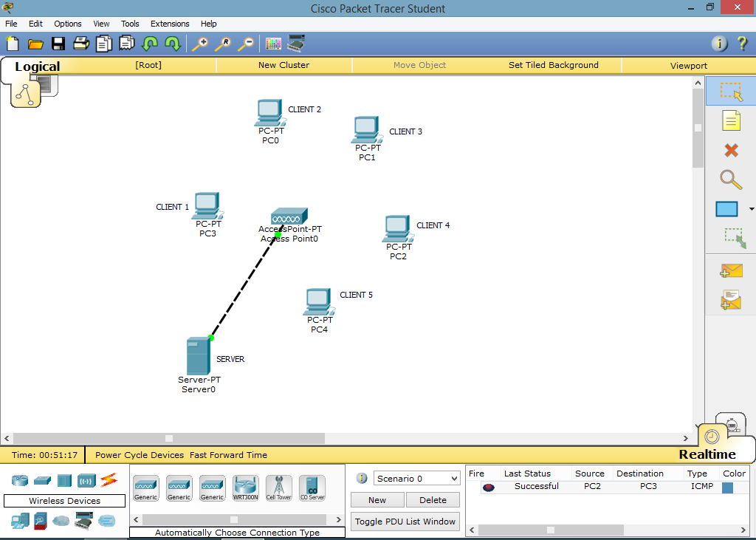Paste using the Paste toolbar icon
The width and height of the screenshot is (756, 540).
tap(126, 44)
